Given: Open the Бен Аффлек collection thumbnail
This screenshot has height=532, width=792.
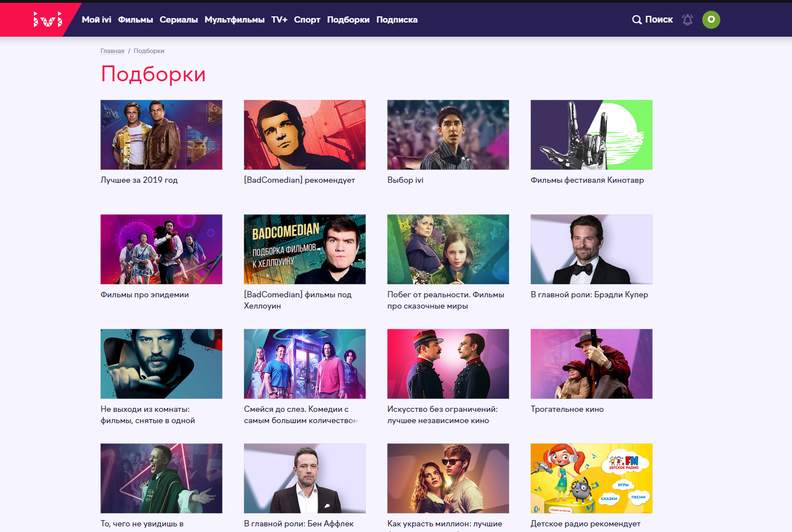Looking at the screenshot, I should pos(305,478).
